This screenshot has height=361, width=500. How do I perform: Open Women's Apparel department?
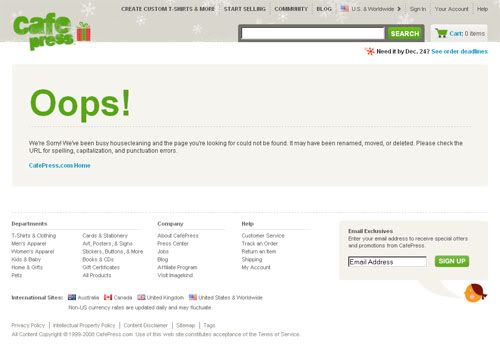33,252
